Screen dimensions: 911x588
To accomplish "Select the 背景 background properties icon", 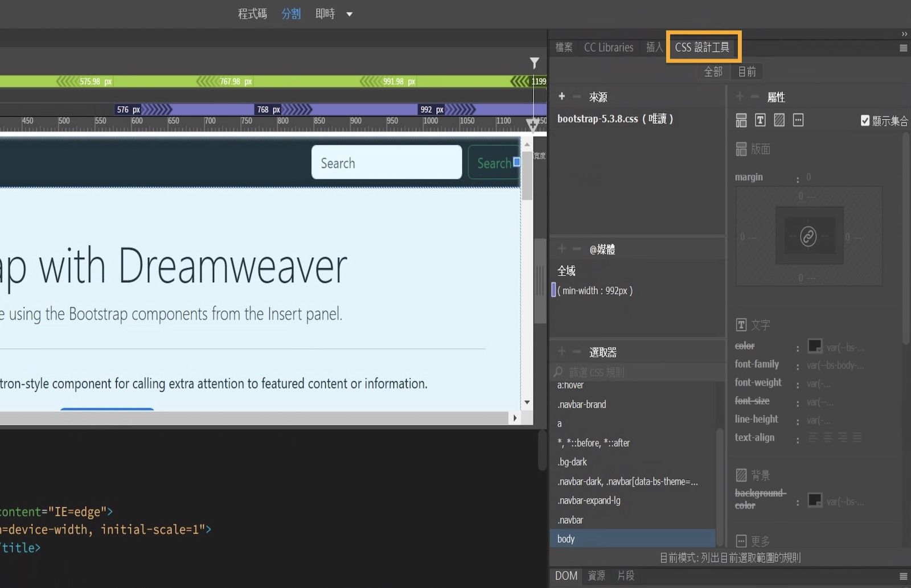I will [779, 120].
